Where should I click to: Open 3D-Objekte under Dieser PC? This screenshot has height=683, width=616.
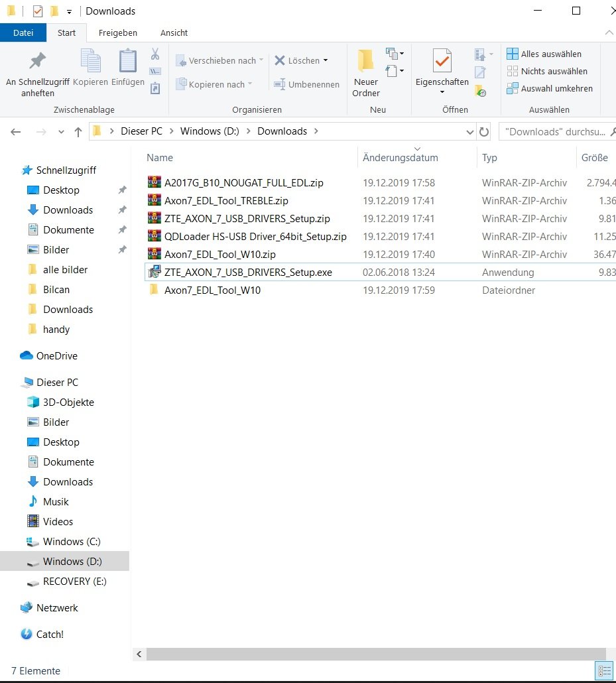click(68, 403)
